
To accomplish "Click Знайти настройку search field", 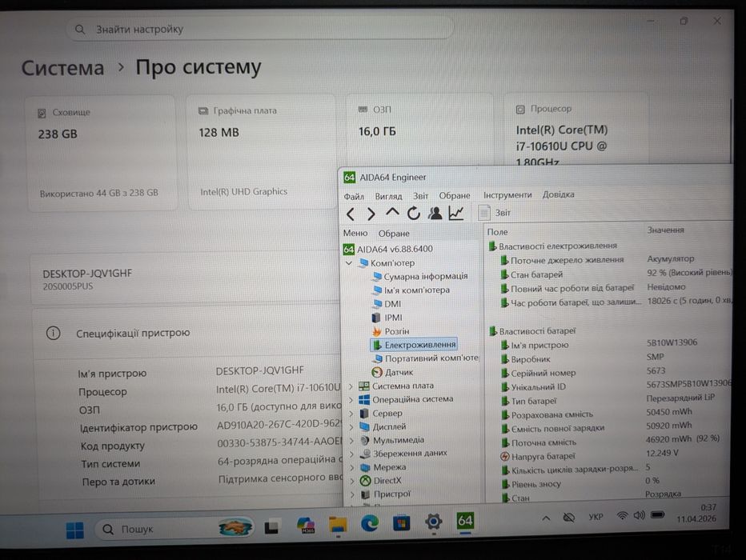I will point(260,29).
